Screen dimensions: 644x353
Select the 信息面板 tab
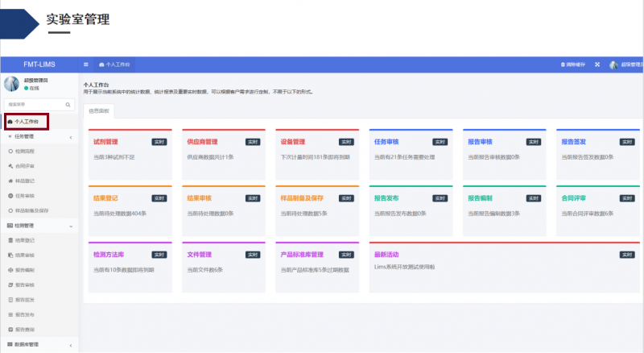pos(99,111)
